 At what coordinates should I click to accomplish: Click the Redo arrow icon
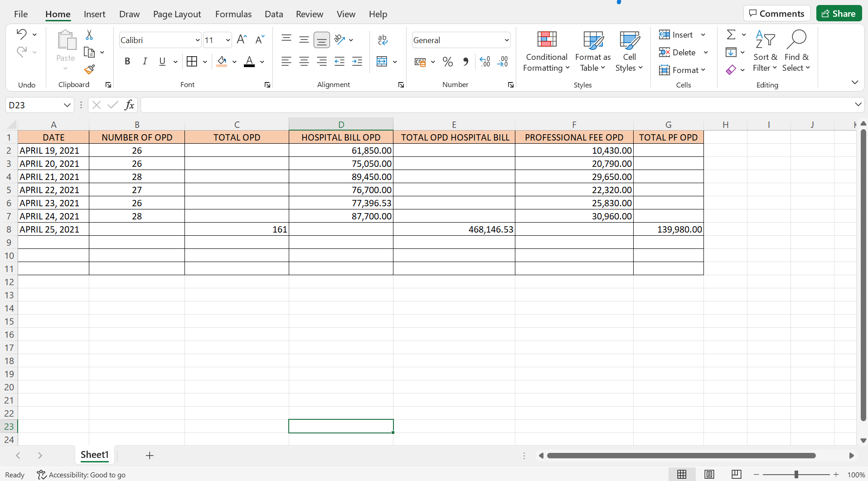tap(21, 52)
